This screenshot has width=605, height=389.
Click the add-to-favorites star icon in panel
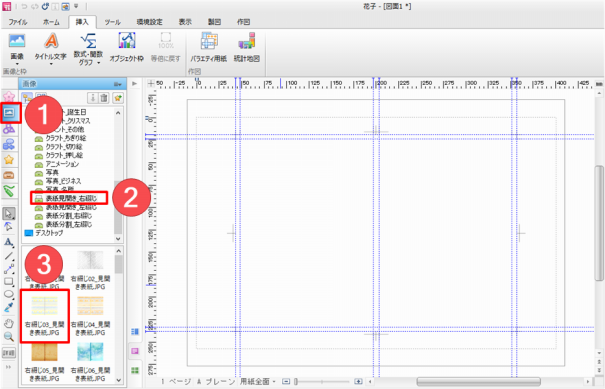[x=118, y=98]
